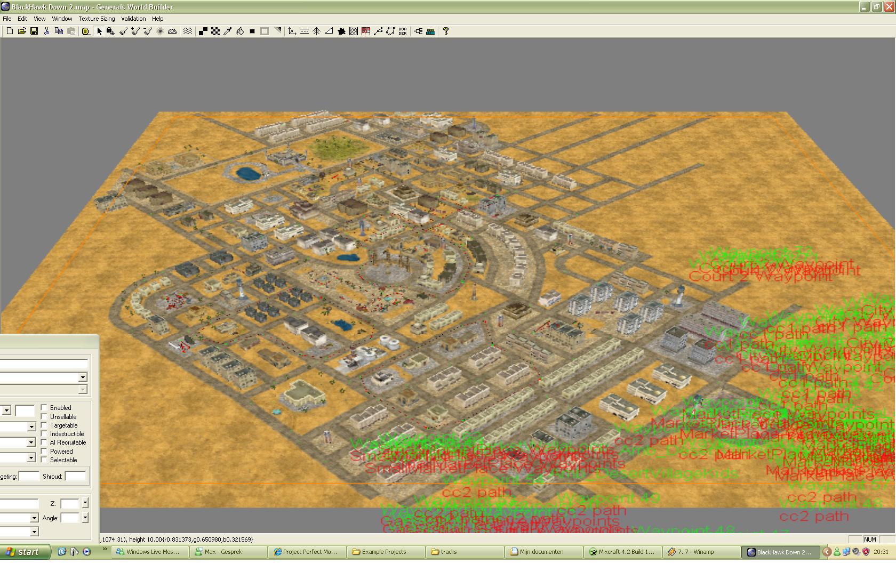
Task: Select the mound (dome) tool
Action: [x=172, y=31]
